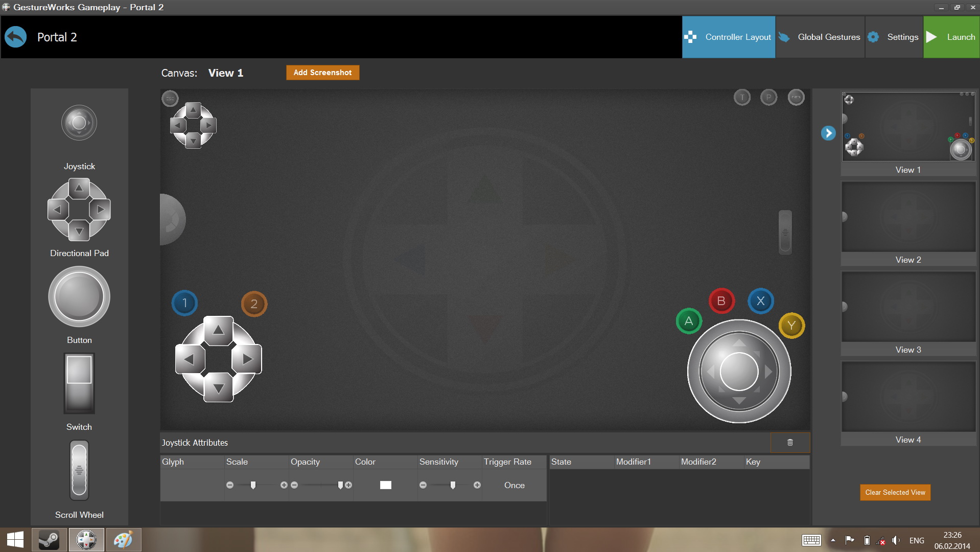This screenshot has height=552, width=980.
Task: Select the Enter button on the canvas
Action: (796, 97)
